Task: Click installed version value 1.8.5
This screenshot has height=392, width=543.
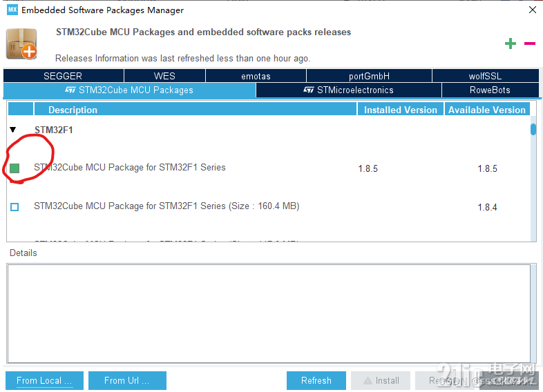Action: (x=368, y=169)
